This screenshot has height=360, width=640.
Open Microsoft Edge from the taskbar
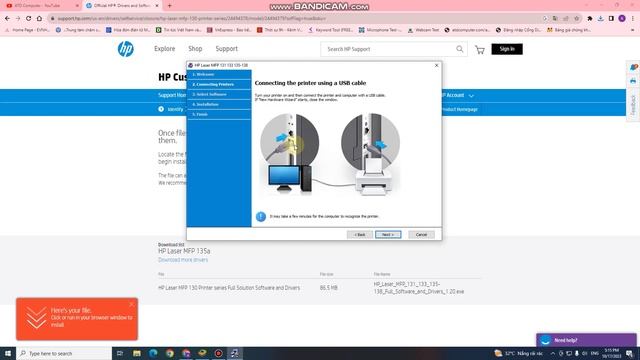(x=153, y=353)
